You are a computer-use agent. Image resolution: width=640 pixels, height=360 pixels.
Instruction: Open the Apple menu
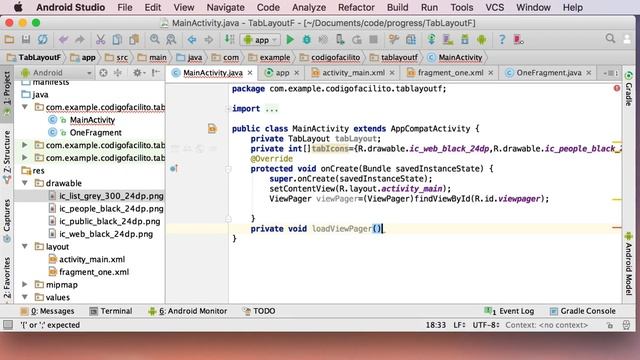(18, 7)
